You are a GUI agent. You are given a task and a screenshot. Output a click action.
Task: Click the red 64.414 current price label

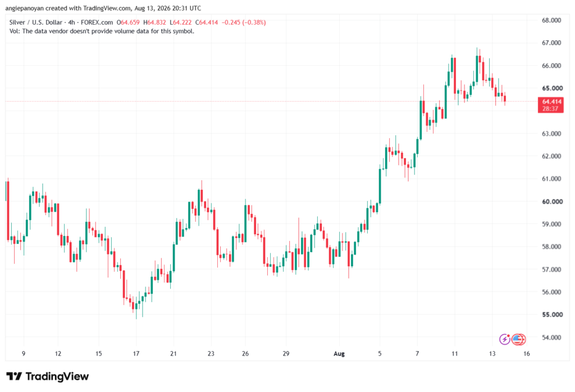click(x=551, y=102)
